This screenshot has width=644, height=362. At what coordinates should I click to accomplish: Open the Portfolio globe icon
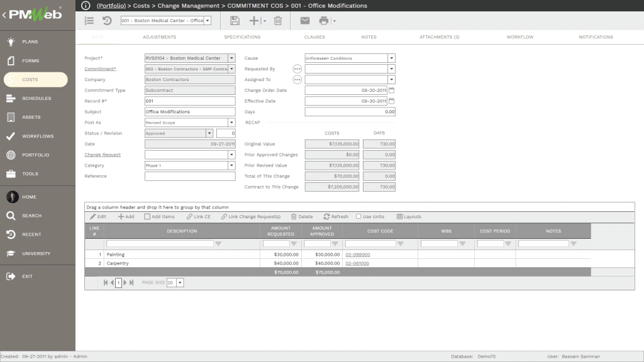click(11, 155)
